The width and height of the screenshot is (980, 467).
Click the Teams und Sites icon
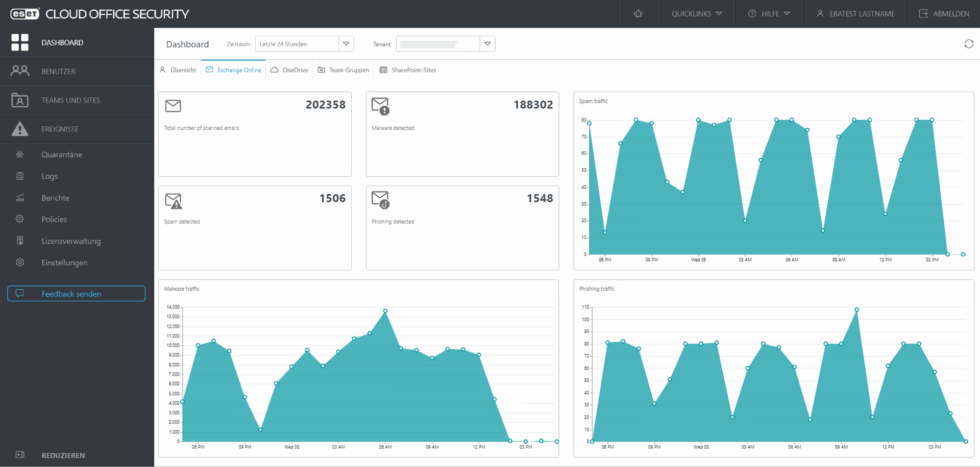20,100
